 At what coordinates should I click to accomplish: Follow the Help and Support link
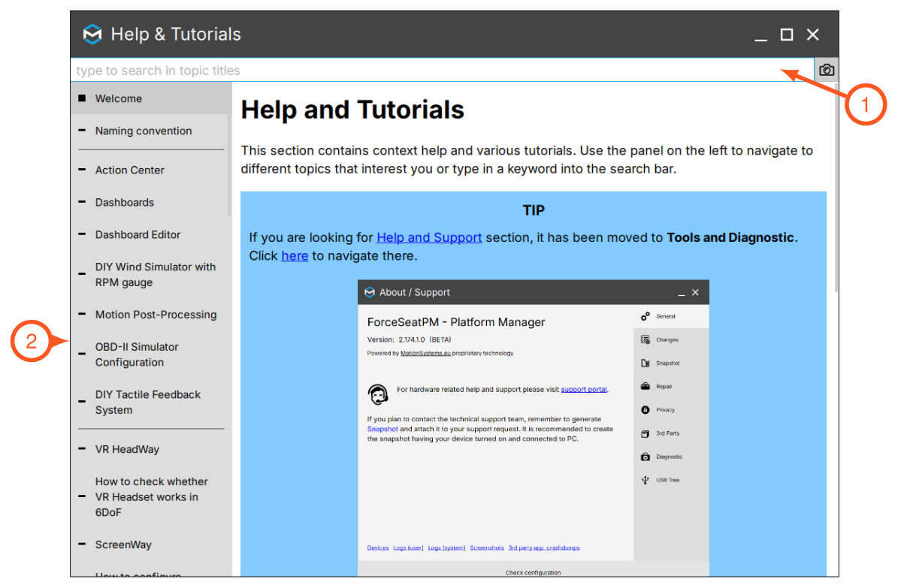[429, 237]
